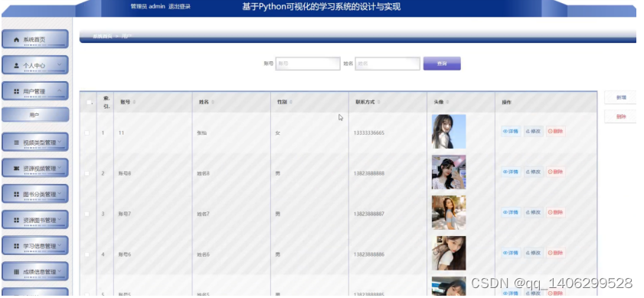Collapse the 用户管理 menu chevron
Viewport: 644px width, 298px height.
pos(60,90)
